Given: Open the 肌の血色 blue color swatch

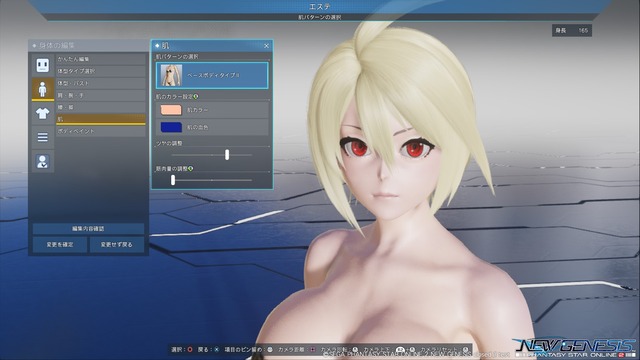Looking at the screenshot, I should 171,127.
